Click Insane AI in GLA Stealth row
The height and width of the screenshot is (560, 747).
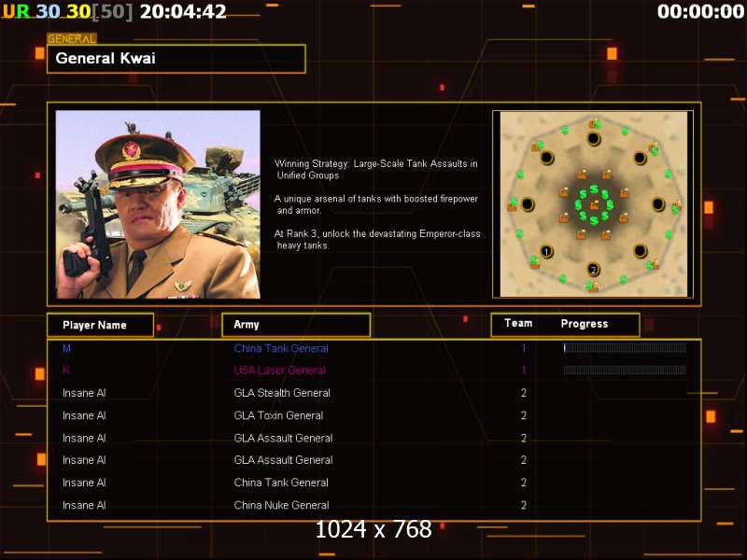pos(84,393)
